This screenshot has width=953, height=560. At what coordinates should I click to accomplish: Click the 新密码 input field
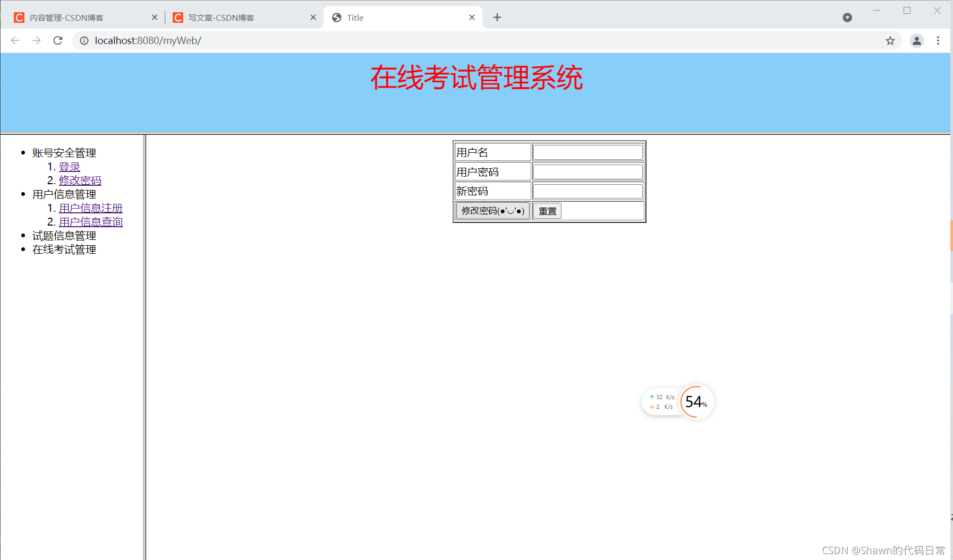(588, 191)
